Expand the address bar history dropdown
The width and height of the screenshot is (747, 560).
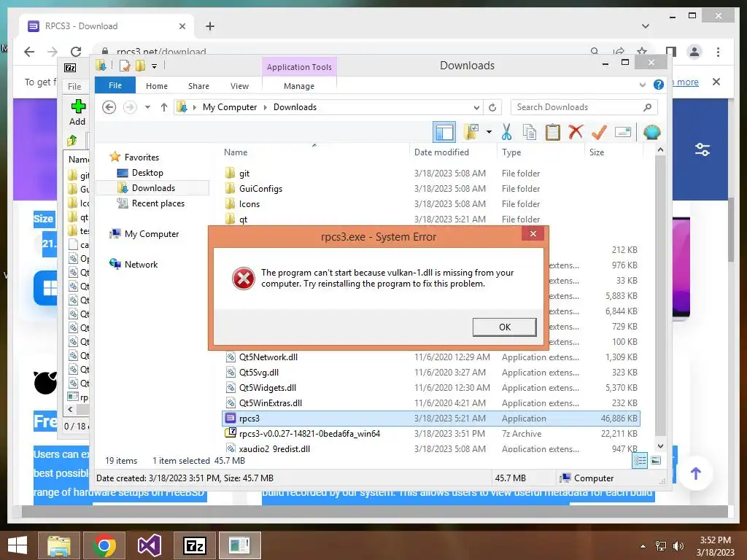[476, 107]
